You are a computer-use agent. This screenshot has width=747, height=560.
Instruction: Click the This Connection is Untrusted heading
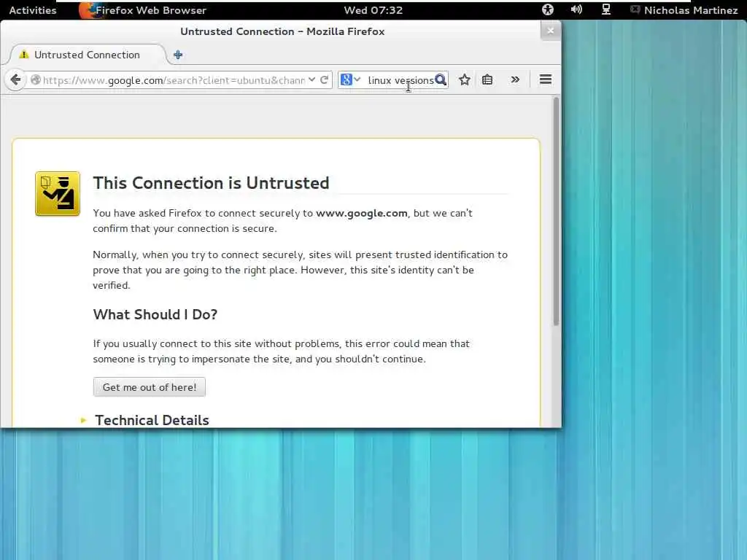point(211,183)
